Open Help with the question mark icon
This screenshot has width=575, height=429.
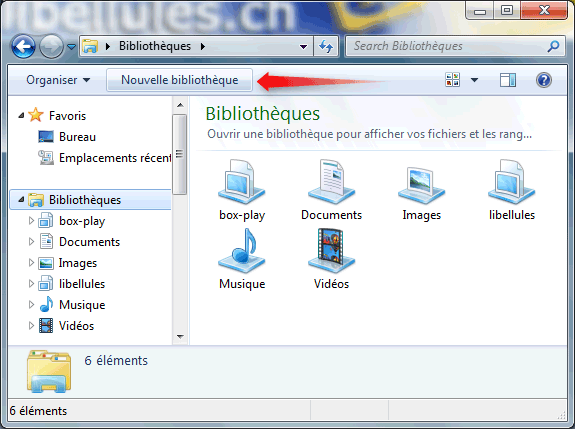[x=543, y=80]
